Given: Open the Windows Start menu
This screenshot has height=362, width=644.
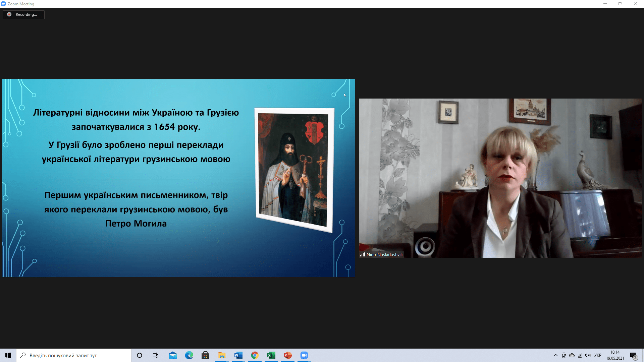Looking at the screenshot, I should coord(8,355).
